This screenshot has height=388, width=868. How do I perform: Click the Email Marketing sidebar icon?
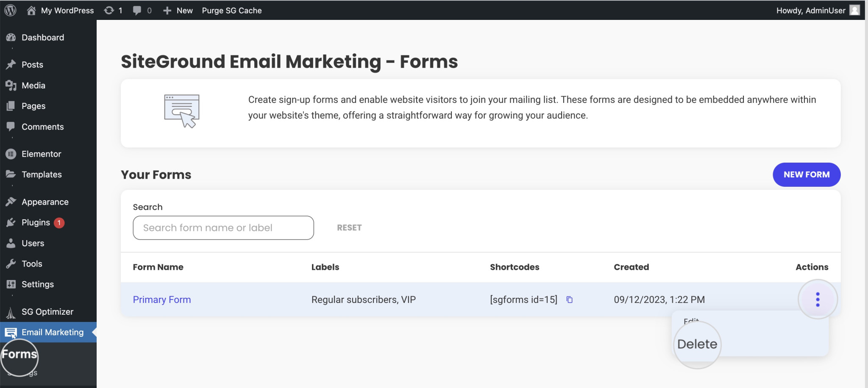coord(11,333)
